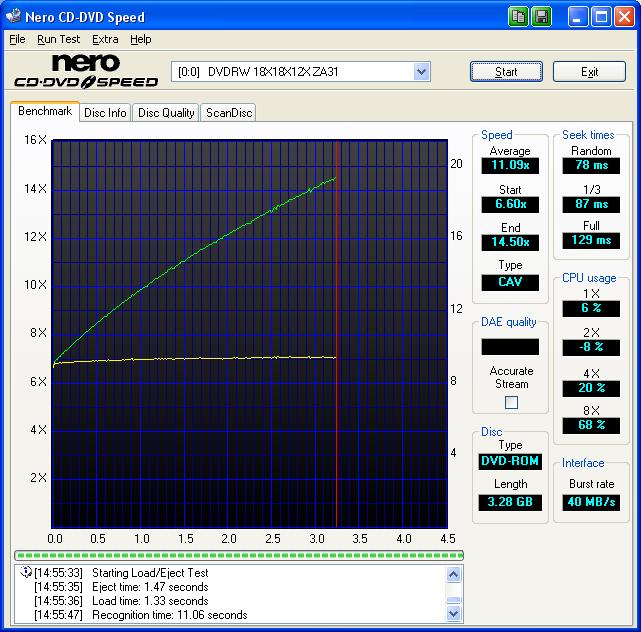Toggle the Accurate Stream checkbox
This screenshot has height=632, width=641.
(x=511, y=403)
